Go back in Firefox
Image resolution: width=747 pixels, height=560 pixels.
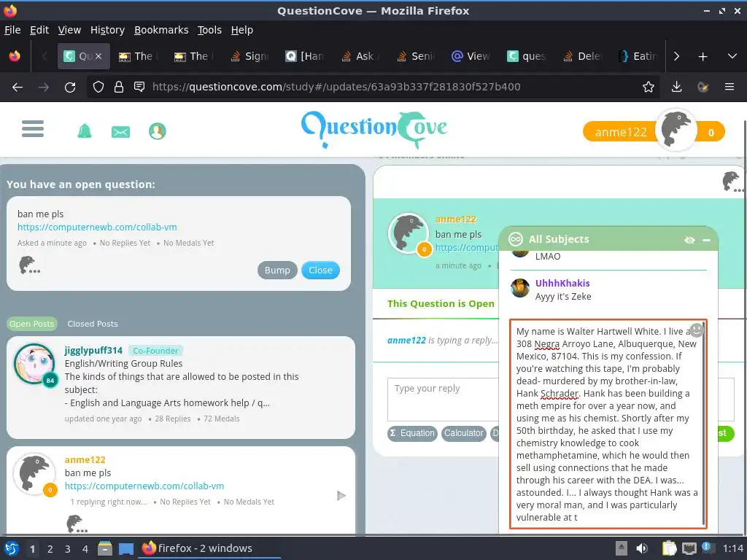point(18,87)
